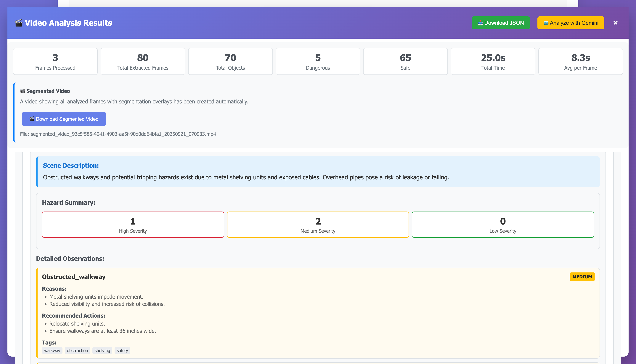
Task: Click the clapperboard icon beside Video Analysis Results
Action: (19, 23)
